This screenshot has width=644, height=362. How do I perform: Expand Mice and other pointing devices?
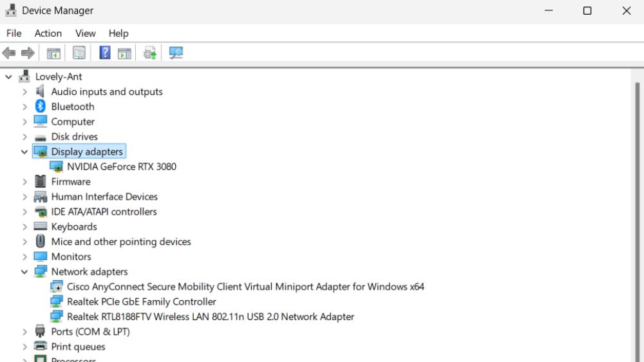[x=24, y=242]
